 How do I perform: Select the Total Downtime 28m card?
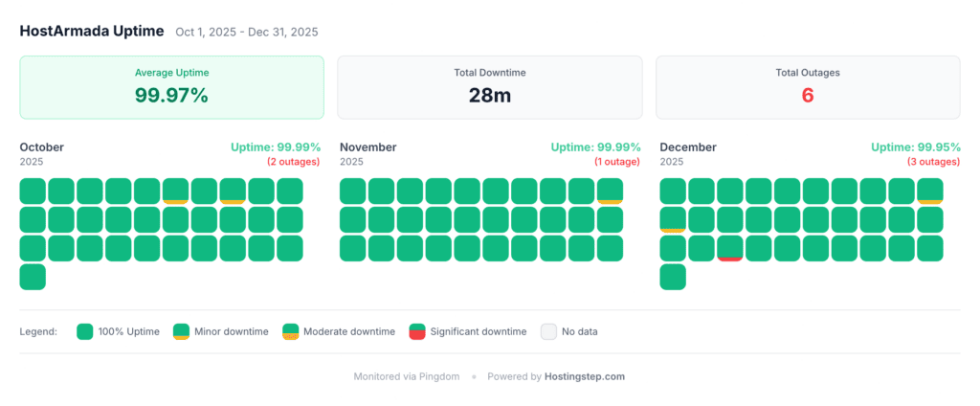pos(490,87)
